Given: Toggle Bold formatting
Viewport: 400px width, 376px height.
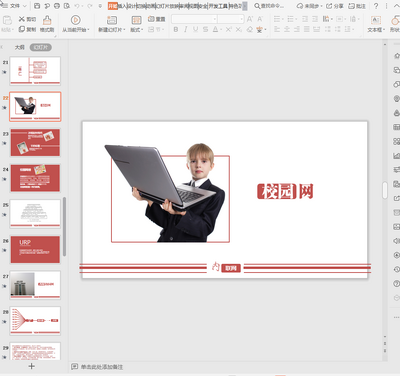Looking at the screenshot, I should pos(176,29).
